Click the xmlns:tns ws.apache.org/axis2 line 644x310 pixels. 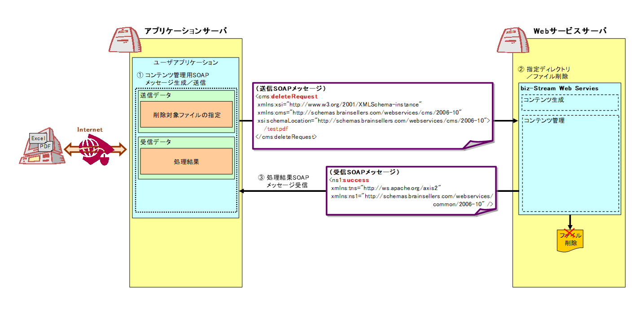point(386,188)
